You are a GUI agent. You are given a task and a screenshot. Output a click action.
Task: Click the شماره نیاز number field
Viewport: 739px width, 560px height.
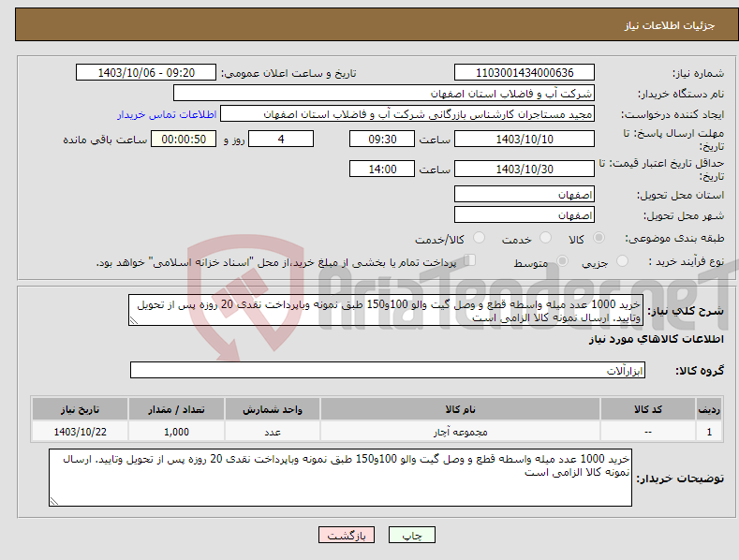pos(525,73)
